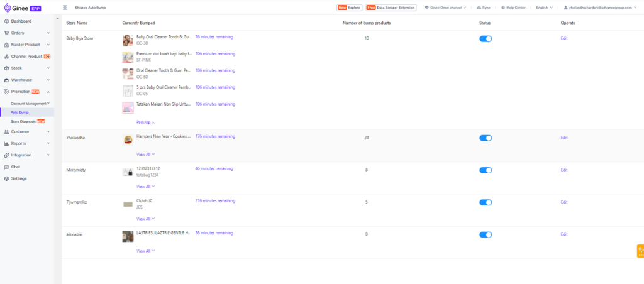Viewport: 644px width, 284px height.
Task: Click the Free Data Scraper Extension button
Action: point(391,8)
